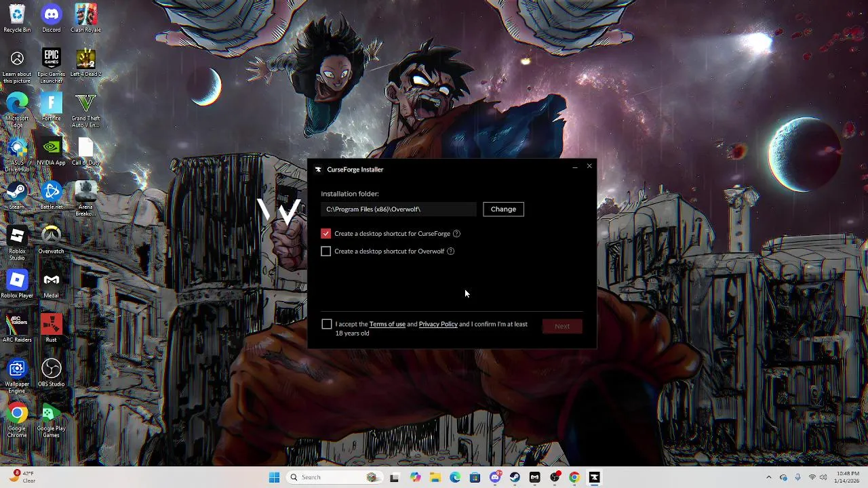The height and width of the screenshot is (488, 868).
Task: Select the ARC Raiders desktop icon
Action: [x=17, y=329]
